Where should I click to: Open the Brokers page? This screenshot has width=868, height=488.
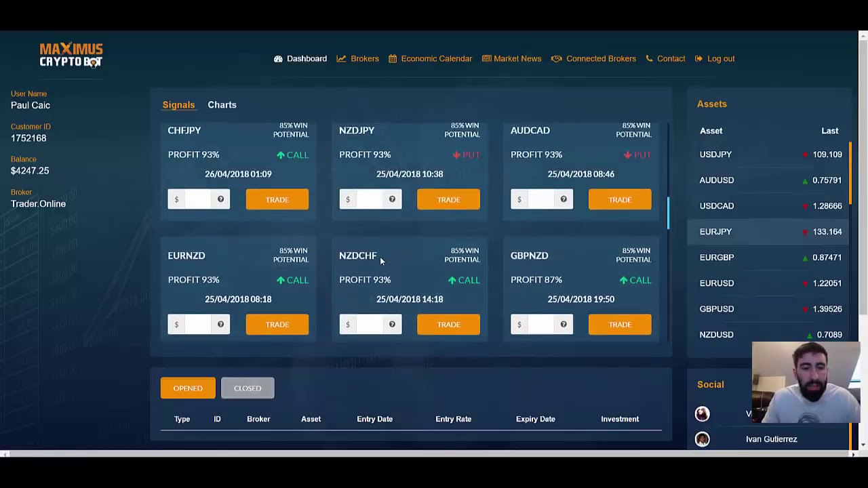358,59
